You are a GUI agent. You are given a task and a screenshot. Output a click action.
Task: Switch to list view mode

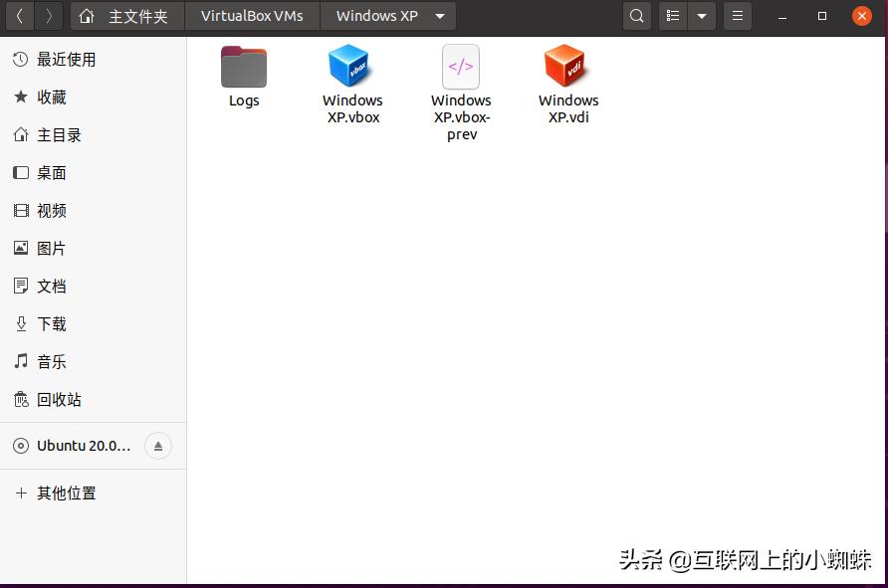673,16
